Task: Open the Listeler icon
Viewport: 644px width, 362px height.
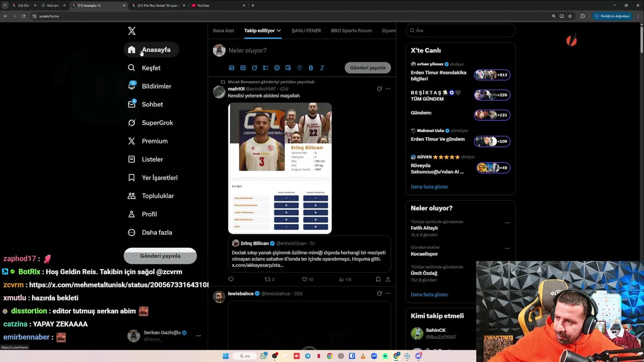Action: click(131, 159)
